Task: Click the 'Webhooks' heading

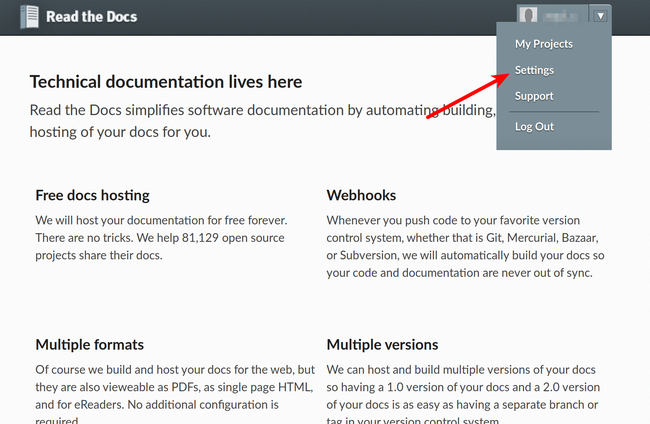Action: pos(361,195)
